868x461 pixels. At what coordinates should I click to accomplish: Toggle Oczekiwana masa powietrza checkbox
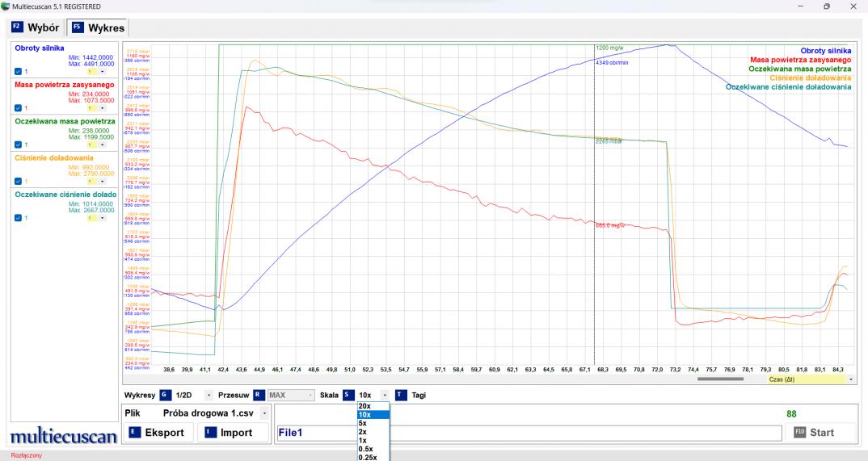click(x=18, y=145)
